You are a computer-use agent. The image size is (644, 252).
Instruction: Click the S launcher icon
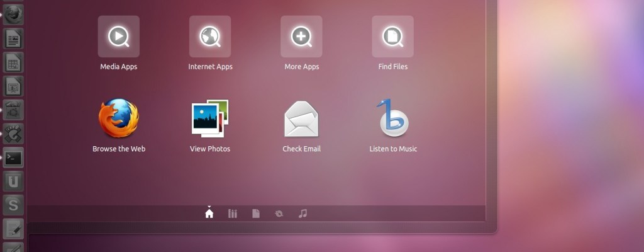13,205
